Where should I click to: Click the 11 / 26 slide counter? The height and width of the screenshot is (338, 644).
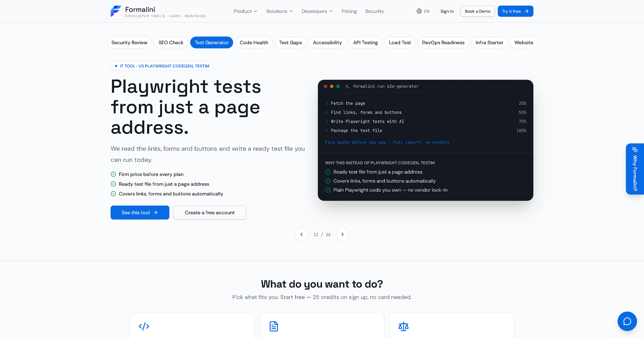(x=322, y=235)
